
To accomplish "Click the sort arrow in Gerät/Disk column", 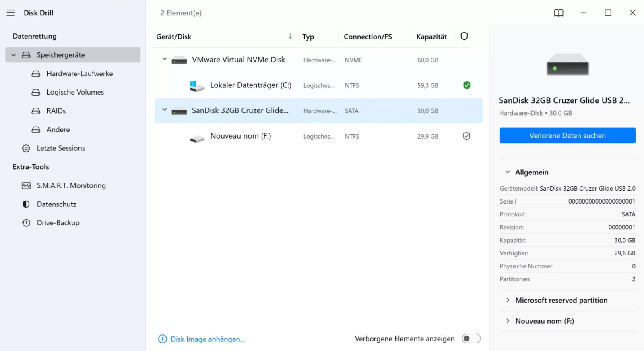I will click(290, 36).
